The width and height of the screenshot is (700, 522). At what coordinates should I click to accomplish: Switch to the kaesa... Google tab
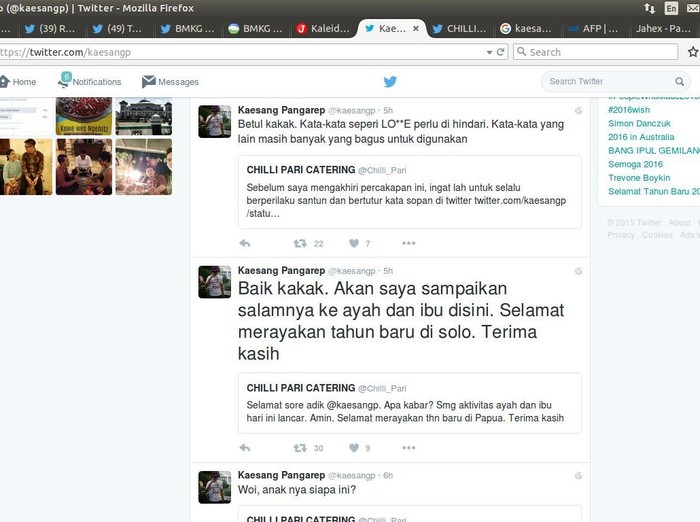click(x=526, y=29)
